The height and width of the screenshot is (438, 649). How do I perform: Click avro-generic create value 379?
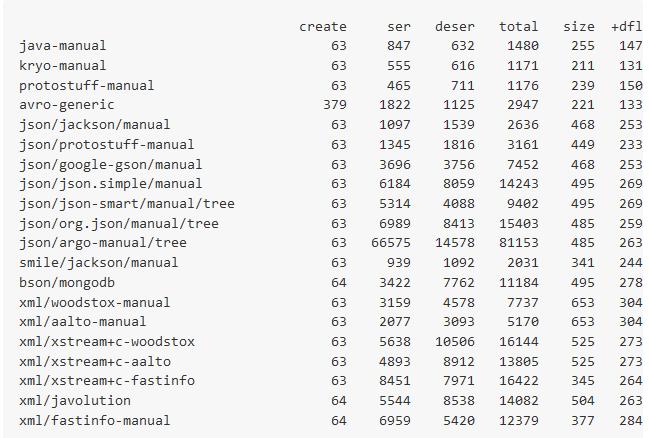tap(335, 104)
